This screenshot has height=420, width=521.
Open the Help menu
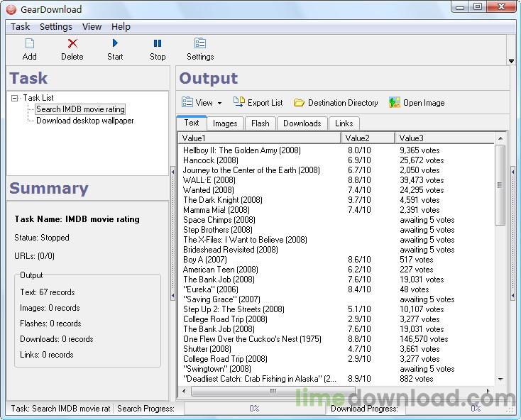click(x=121, y=26)
